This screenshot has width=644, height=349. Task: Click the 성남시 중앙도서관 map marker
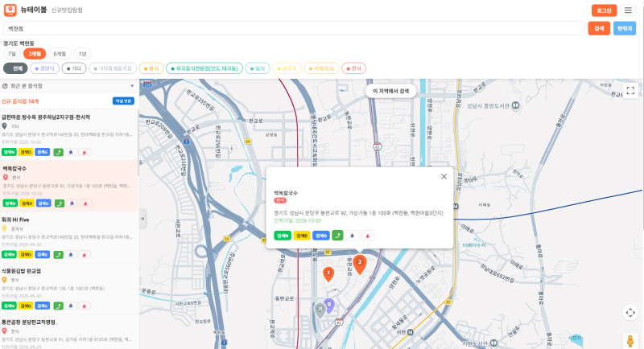[x=515, y=106]
